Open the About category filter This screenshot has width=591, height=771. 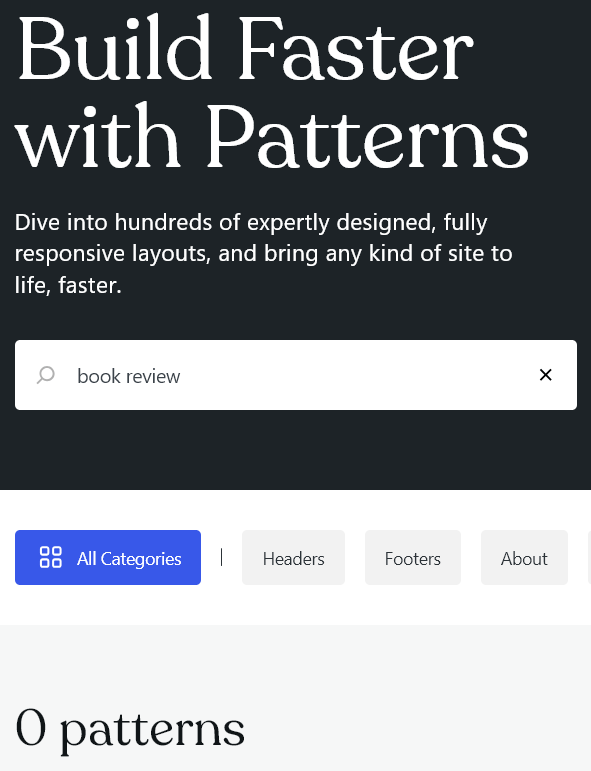524,557
